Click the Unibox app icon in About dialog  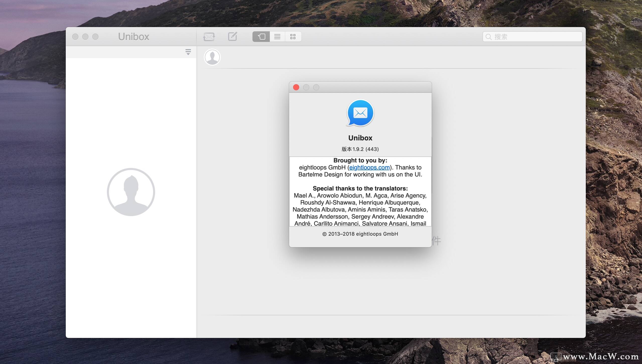coord(360,113)
